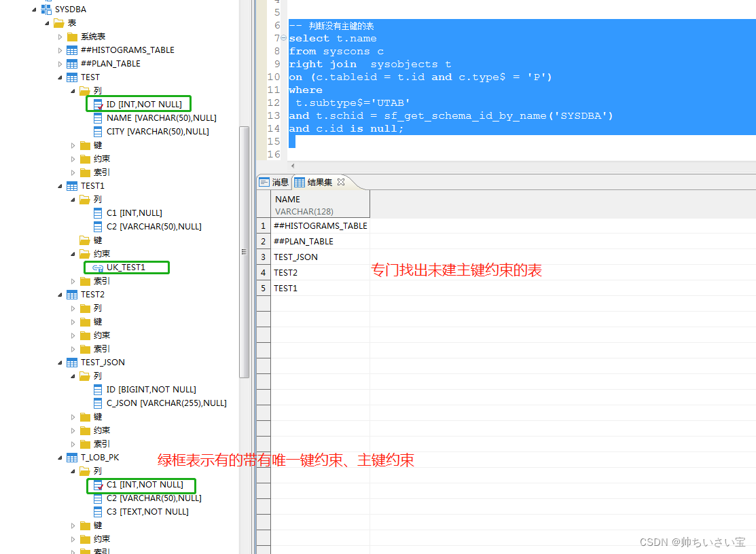Click the ##PLAN_TABLE table icon in tree
This screenshot has width=756, height=554.
[x=72, y=64]
